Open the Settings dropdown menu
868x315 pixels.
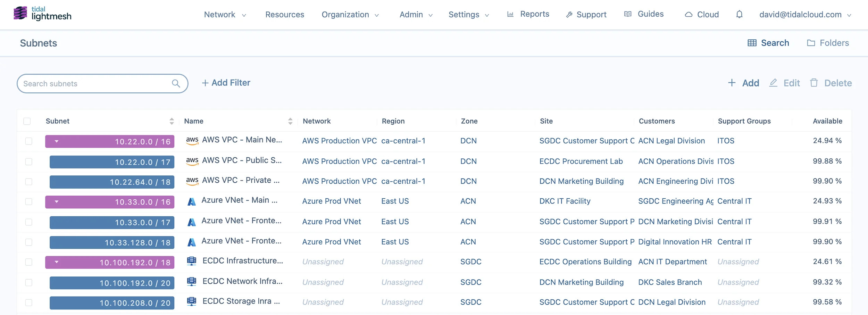click(469, 15)
